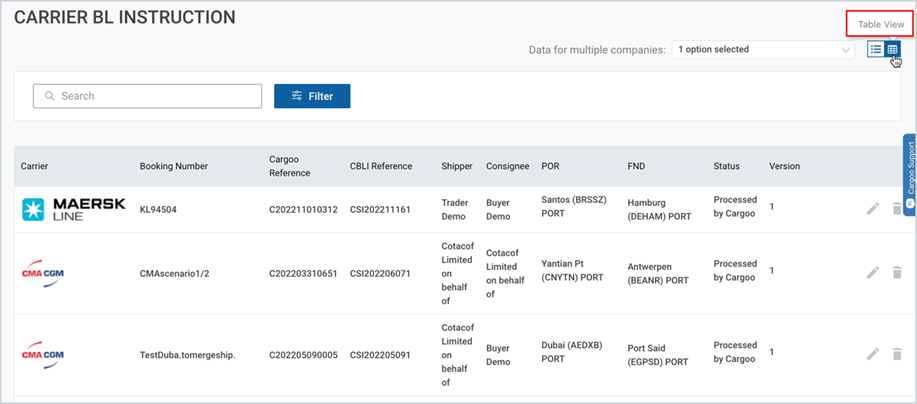Click Port Said (EGPSD) PORT cell
This screenshot has width=917, height=404.
pos(658,354)
